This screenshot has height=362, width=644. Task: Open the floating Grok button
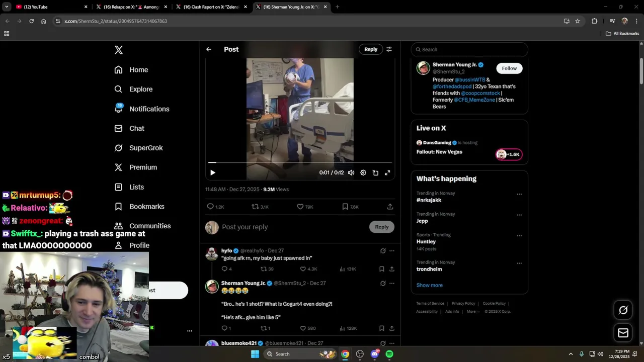[x=623, y=310]
